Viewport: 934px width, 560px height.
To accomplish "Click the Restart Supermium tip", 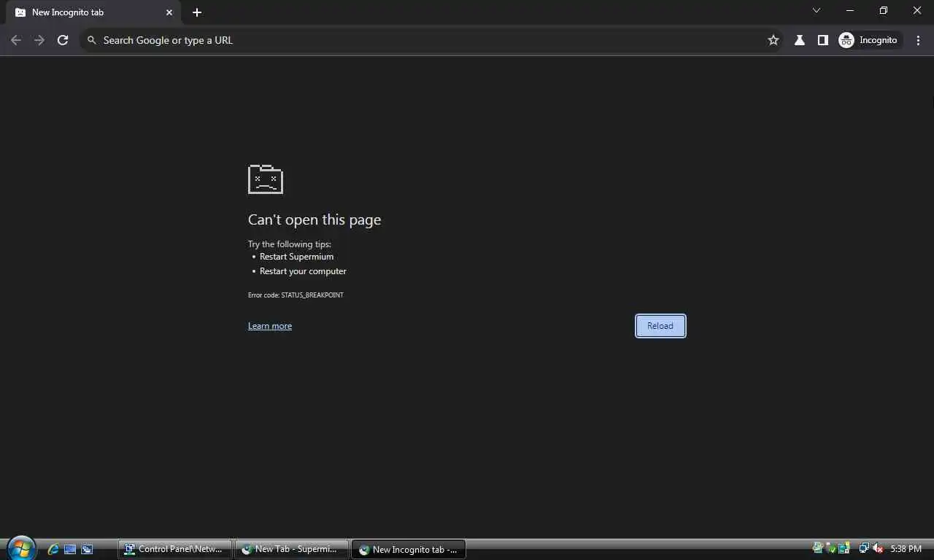I will 297,257.
